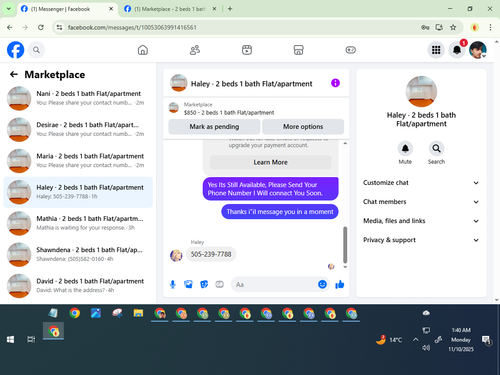Record a voice clip microphone icon
500x375 pixels.
[173, 284]
